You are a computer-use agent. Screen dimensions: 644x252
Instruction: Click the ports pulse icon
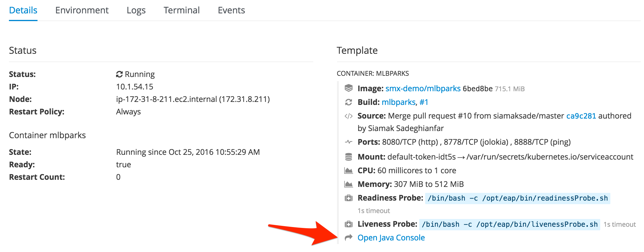click(x=348, y=142)
